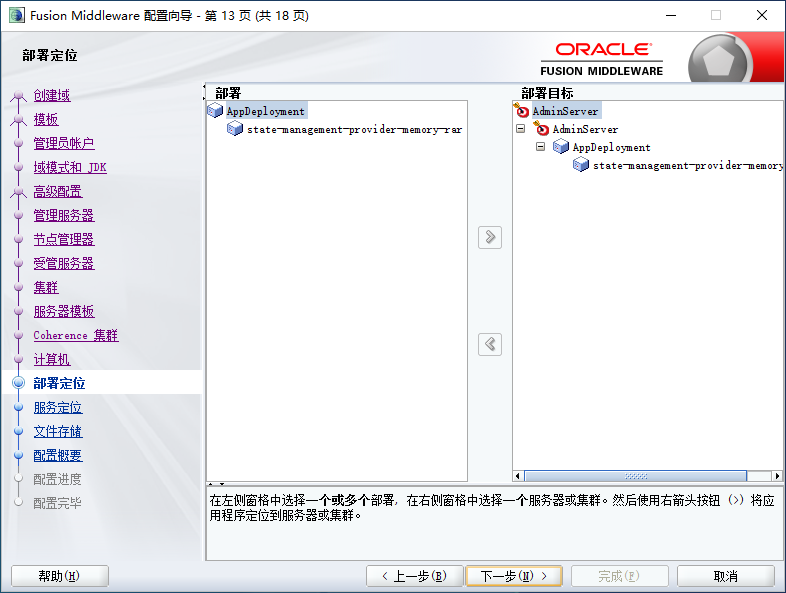
Task: Go to 高级配置 step
Action: [x=58, y=191]
